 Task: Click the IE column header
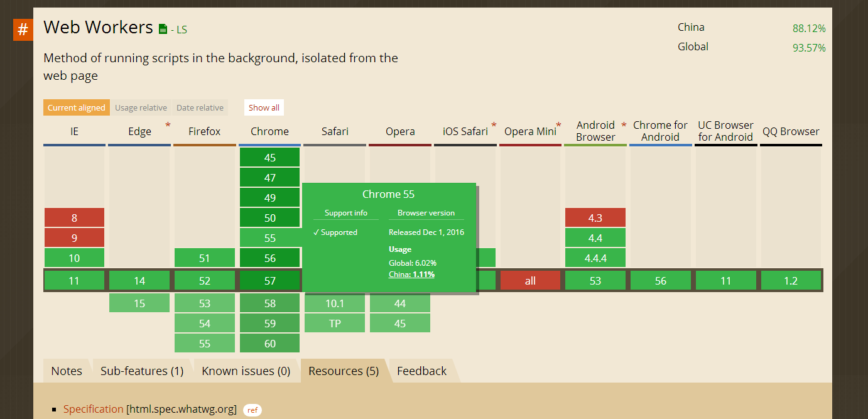74,131
